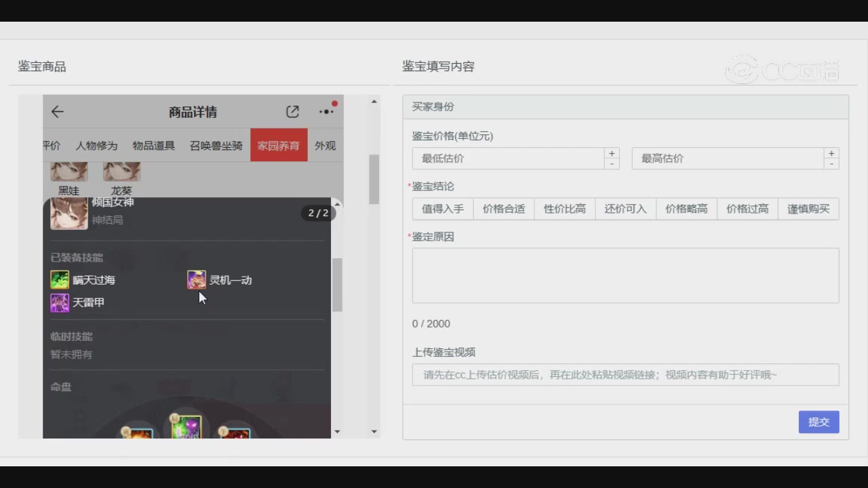868x488 pixels.
Task: Click the 暂未拥有 text
Action: tap(71, 354)
